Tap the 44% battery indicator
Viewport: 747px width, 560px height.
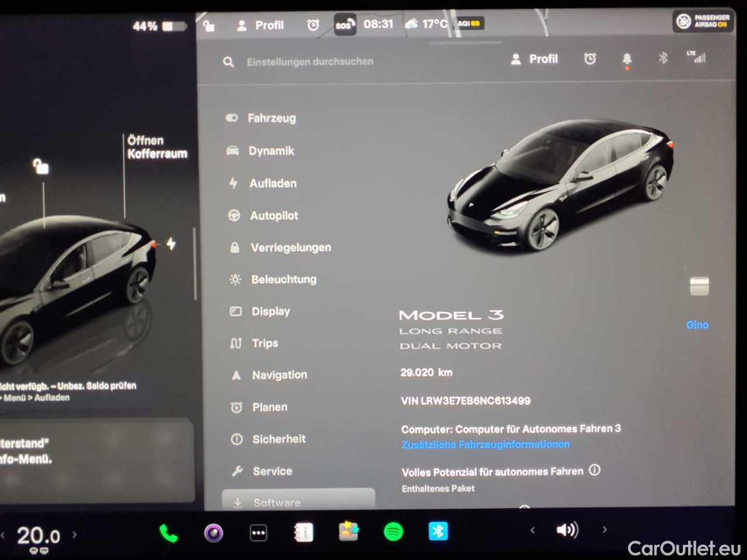159,26
